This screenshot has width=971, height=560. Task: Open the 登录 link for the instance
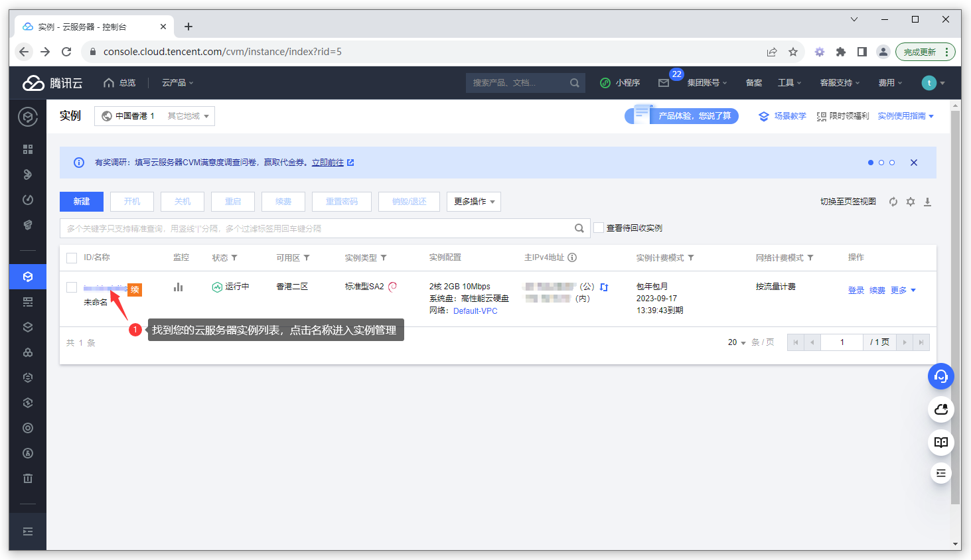pyautogui.click(x=856, y=290)
